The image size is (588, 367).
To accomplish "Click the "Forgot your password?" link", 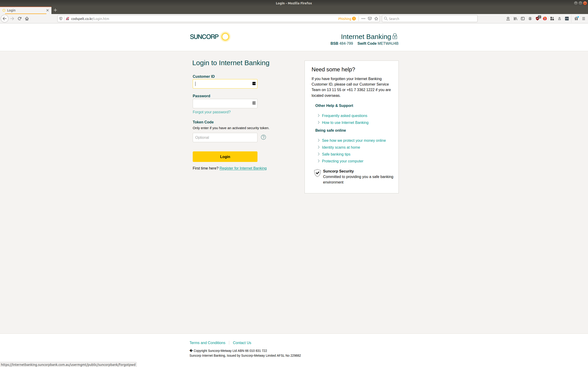I will click(x=211, y=112).
